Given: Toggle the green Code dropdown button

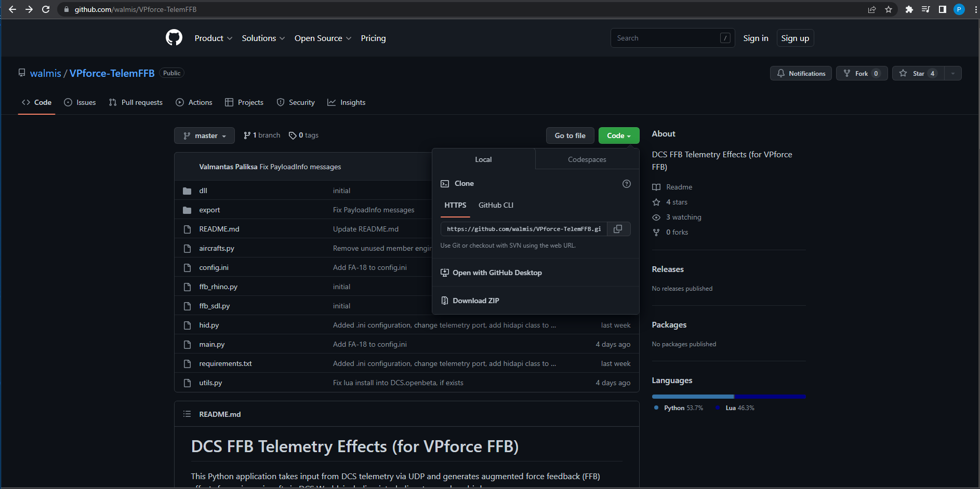Looking at the screenshot, I should [619, 135].
